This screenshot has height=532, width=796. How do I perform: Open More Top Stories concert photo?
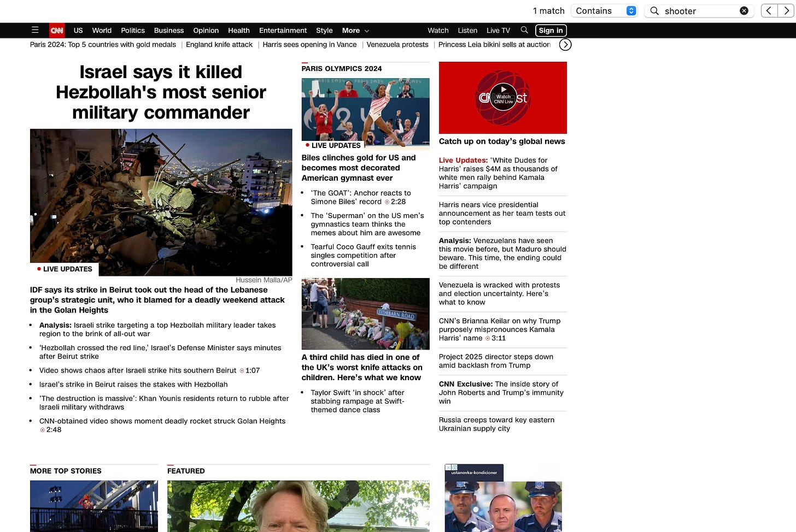(94, 506)
